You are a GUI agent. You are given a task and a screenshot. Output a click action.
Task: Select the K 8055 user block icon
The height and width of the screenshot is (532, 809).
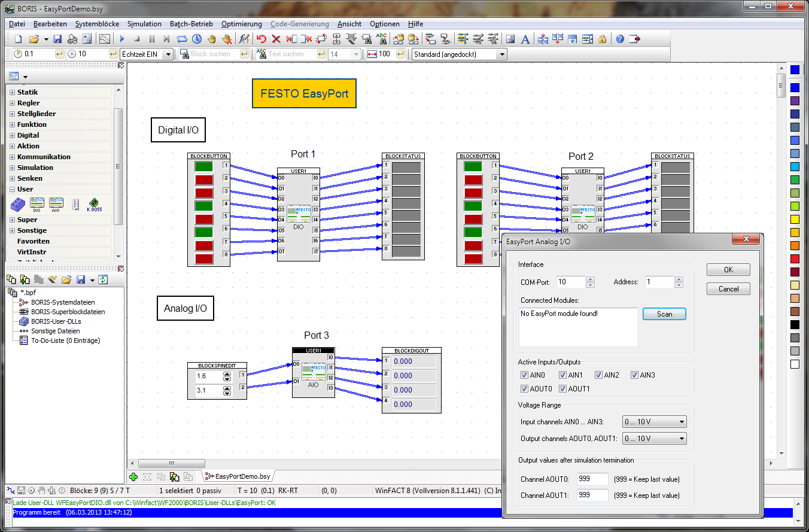coord(94,204)
